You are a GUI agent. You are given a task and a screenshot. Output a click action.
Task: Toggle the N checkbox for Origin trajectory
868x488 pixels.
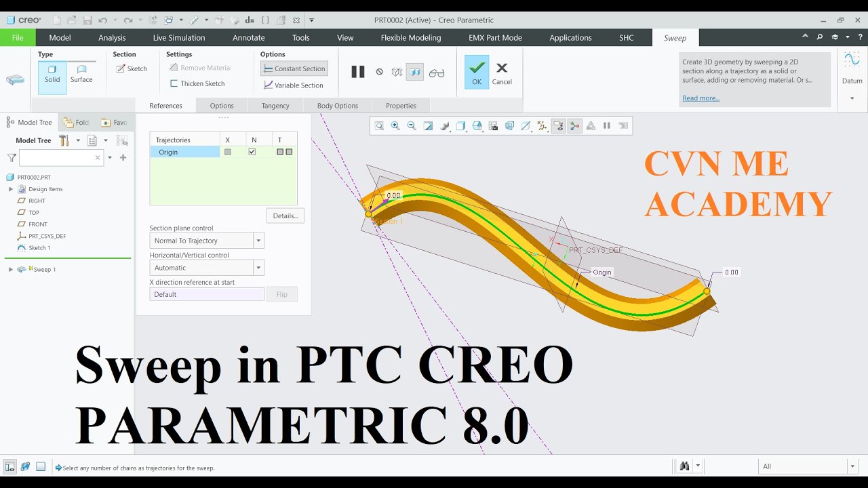(x=252, y=152)
